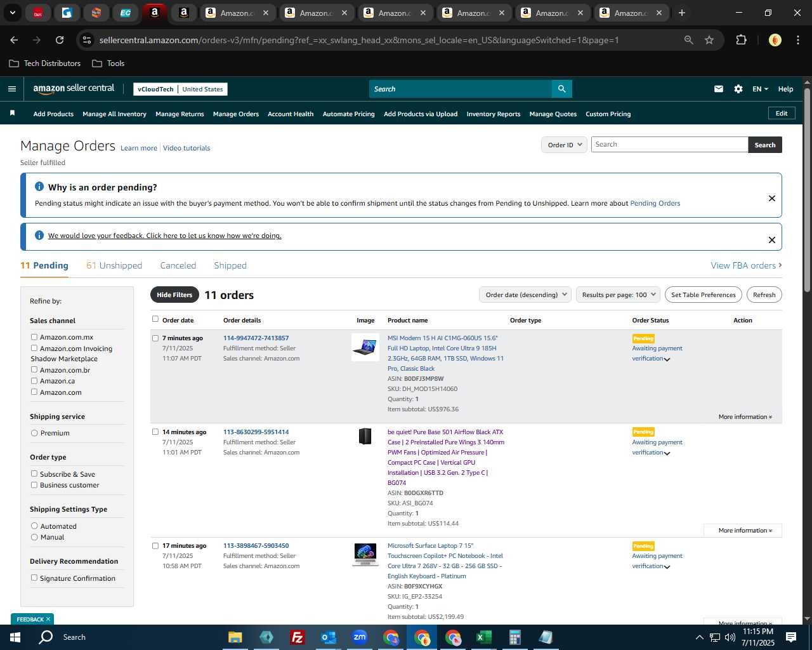
Task: Open the browser extensions puzzle icon
Action: pyautogui.click(x=741, y=40)
